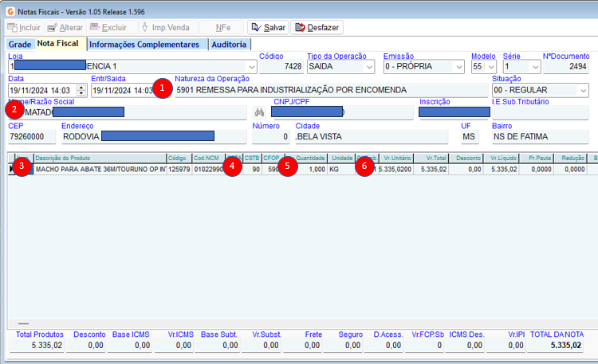
Task: Click the Pr.Pauta column header
Action: coord(536,158)
